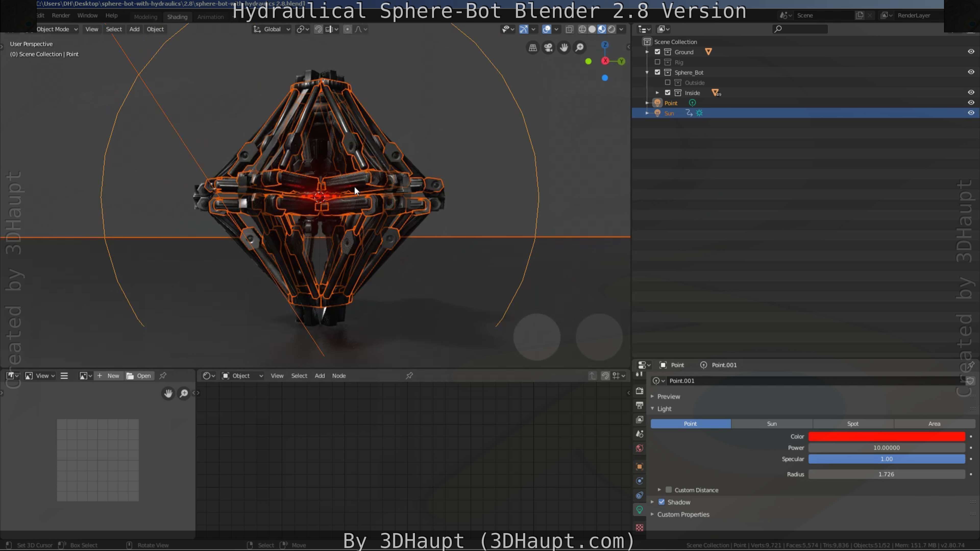The width and height of the screenshot is (980, 551).
Task: Set light type to Spot
Action: (x=853, y=424)
